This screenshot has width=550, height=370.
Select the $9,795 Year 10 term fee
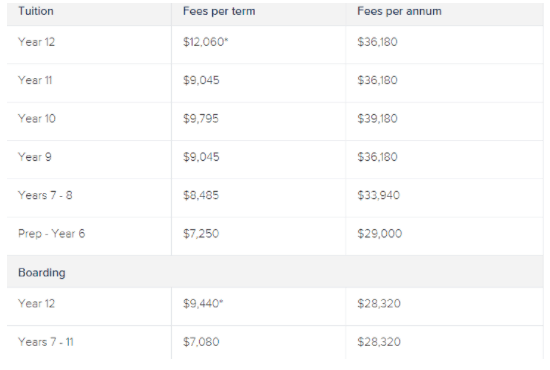click(x=201, y=119)
